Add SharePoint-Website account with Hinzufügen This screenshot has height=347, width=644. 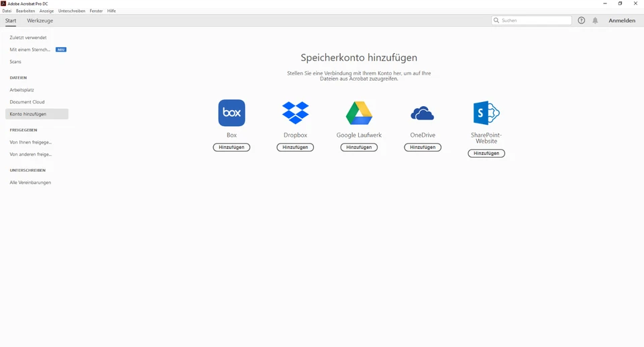coord(486,153)
